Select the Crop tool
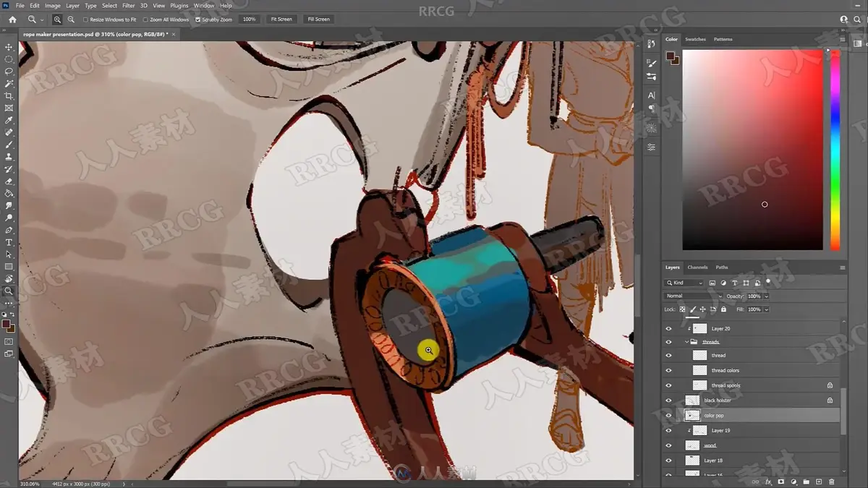Screen dimensions: 868x488 9,96
